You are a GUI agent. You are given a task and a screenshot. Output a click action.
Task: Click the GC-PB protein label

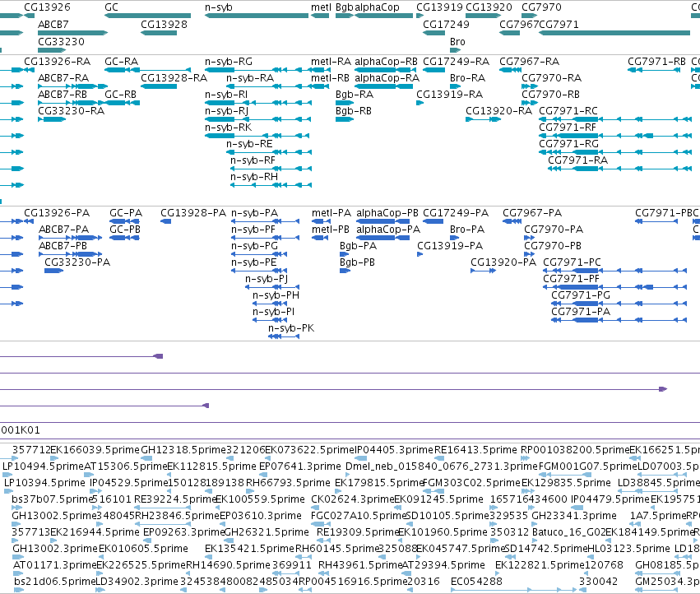[125, 229]
